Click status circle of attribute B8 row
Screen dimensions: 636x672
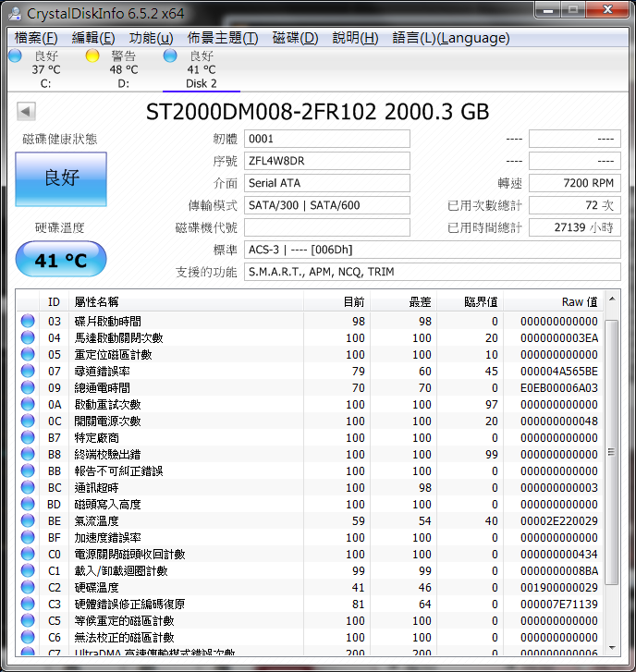tap(28, 454)
